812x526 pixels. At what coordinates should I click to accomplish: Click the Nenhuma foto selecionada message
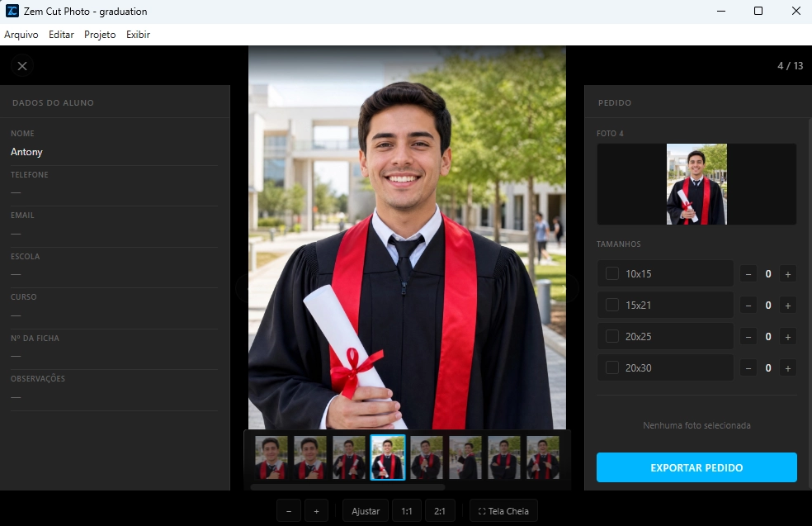tap(696, 425)
